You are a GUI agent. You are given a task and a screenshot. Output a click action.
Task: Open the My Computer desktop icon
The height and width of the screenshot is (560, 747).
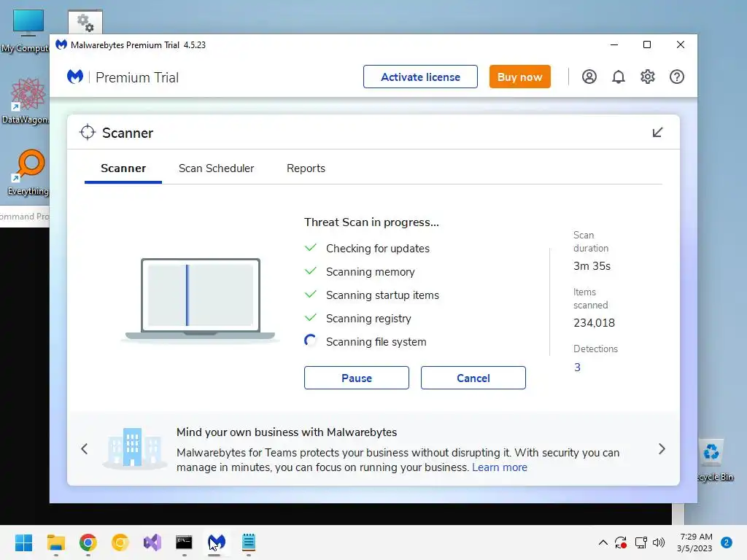tap(26, 29)
